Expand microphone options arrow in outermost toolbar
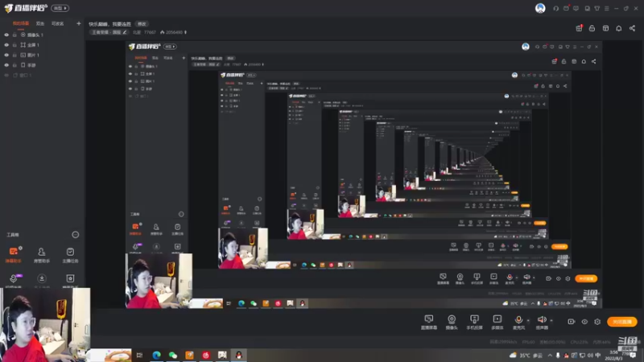Viewport: 644px width, 362px height. (528, 320)
